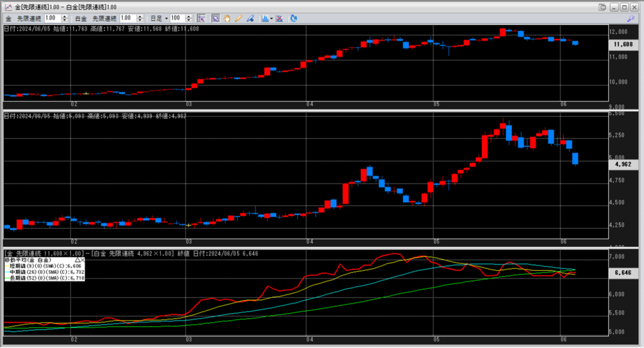Click the blue refresh chart icon
The height and width of the screenshot is (348, 644).
[x=294, y=18]
